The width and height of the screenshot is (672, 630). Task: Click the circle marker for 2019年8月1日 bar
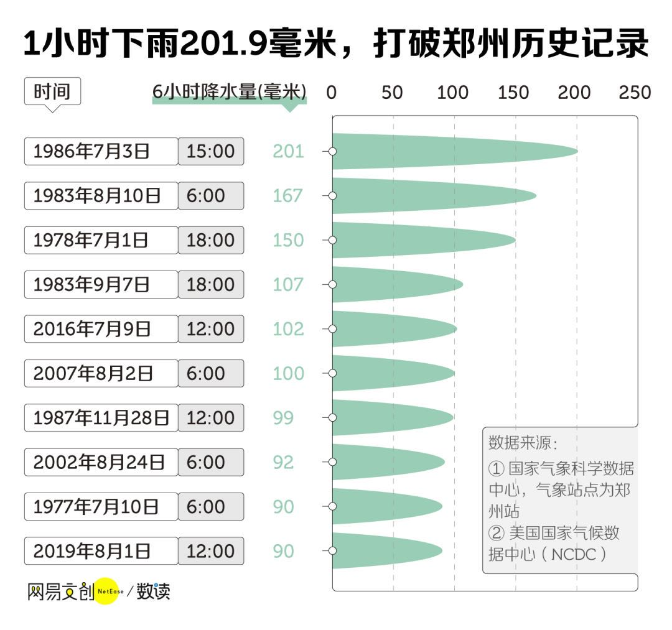[x=332, y=551]
